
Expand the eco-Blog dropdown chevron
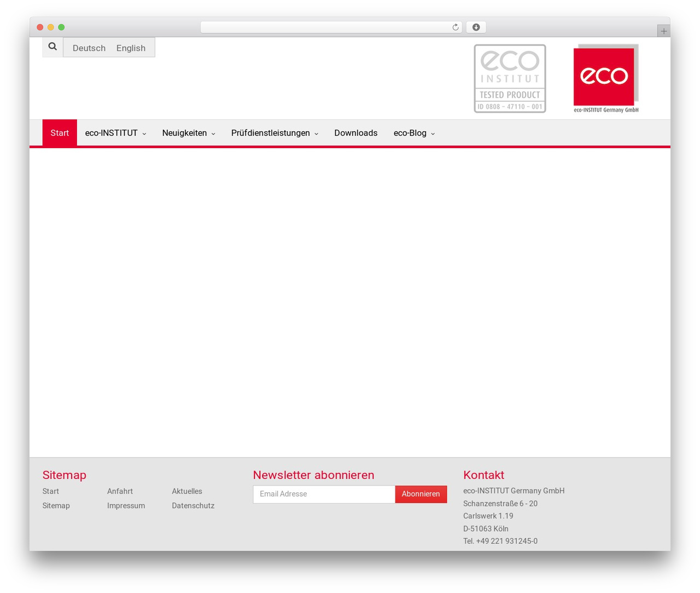433,134
